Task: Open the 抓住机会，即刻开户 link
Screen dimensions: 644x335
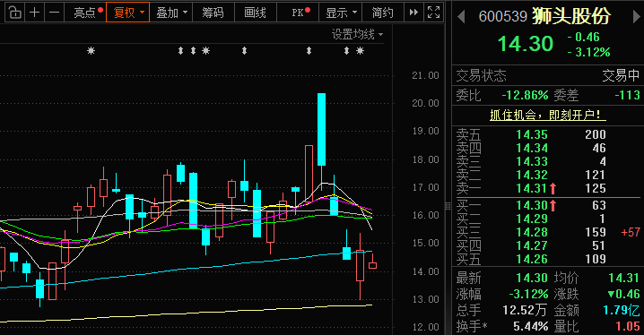Action: click(x=548, y=115)
